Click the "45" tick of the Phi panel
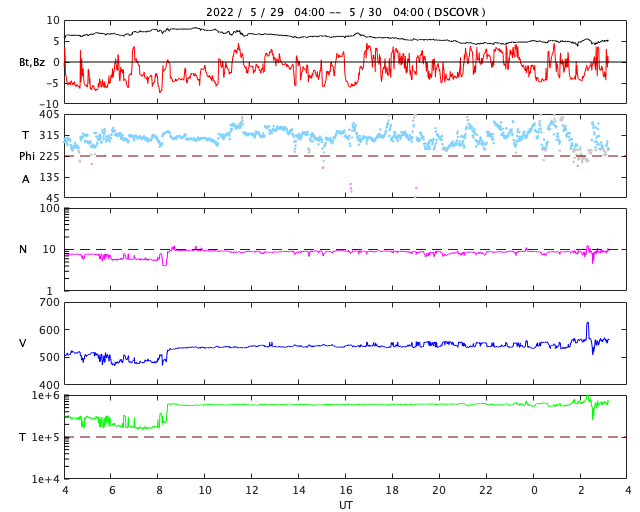The width and height of the screenshot is (640, 512). pos(53,198)
